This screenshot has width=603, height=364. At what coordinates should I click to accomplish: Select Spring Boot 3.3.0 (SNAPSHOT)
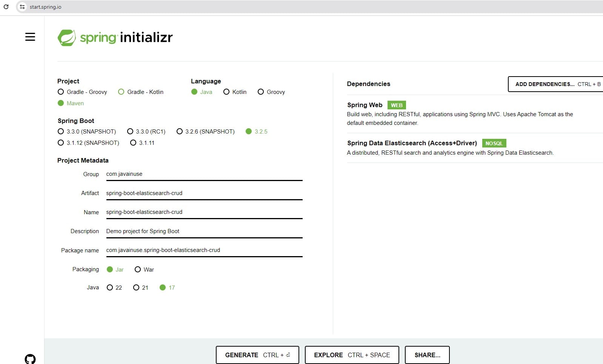87,132
